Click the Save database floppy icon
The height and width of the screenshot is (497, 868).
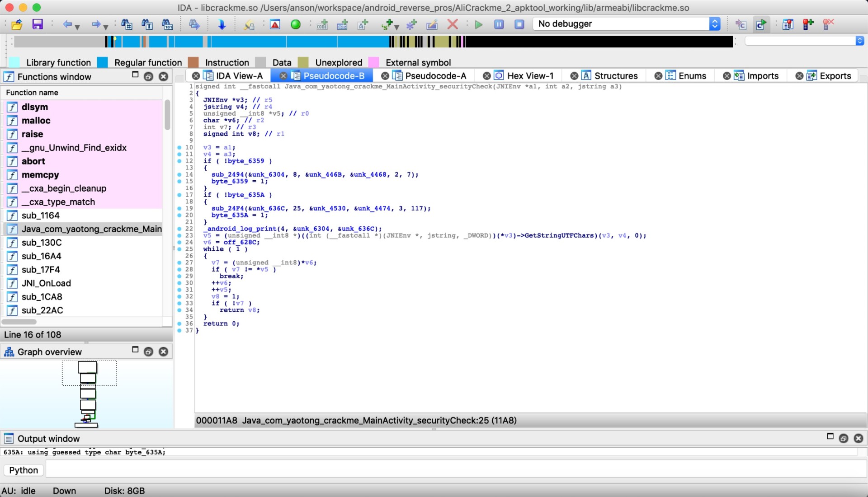pos(37,24)
